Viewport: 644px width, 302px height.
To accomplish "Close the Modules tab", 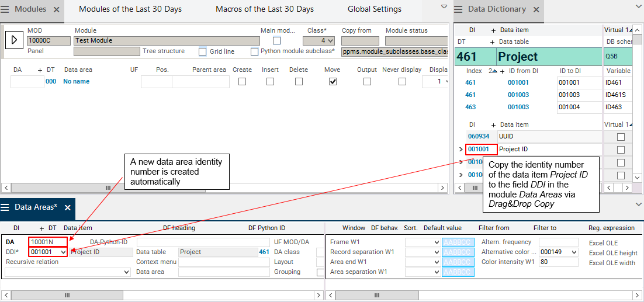I will click(x=57, y=9).
